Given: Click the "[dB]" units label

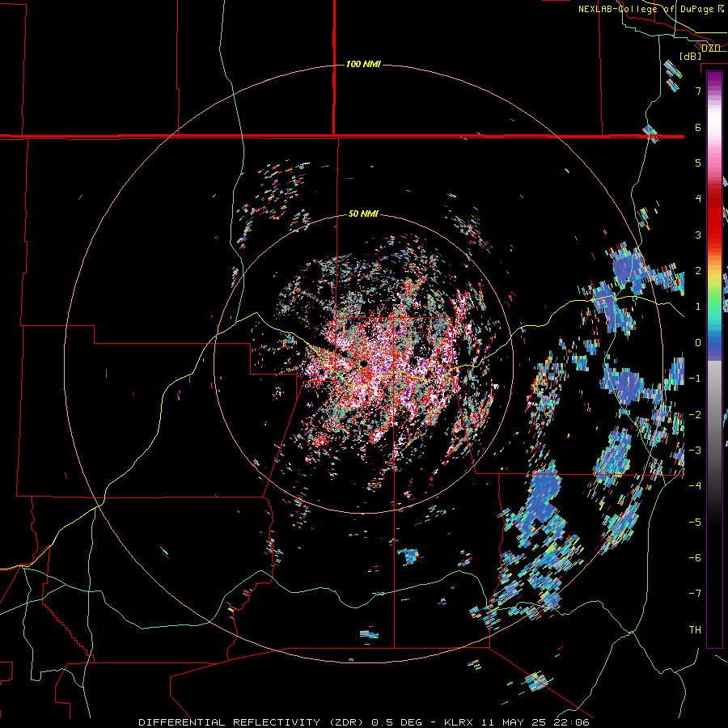Looking at the screenshot, I should (x=691, y=57).
